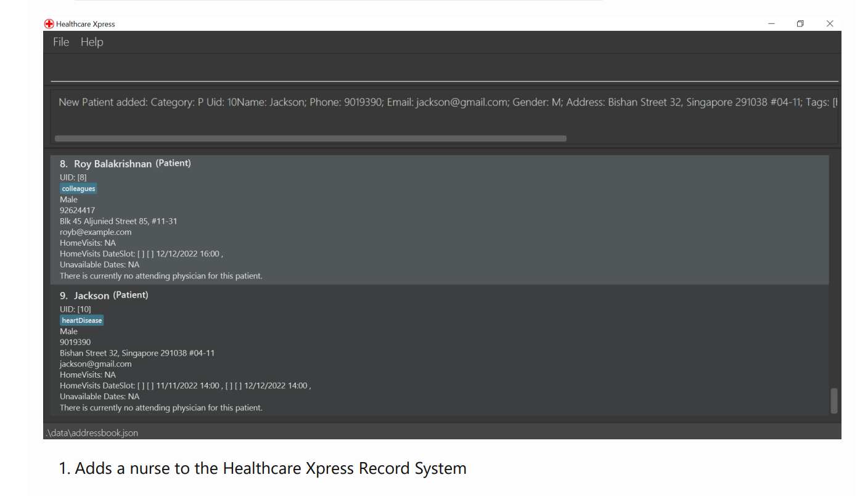Click Jackson's no attending physician message
Viewport: 868px width, 496px height.
(161, 408)
